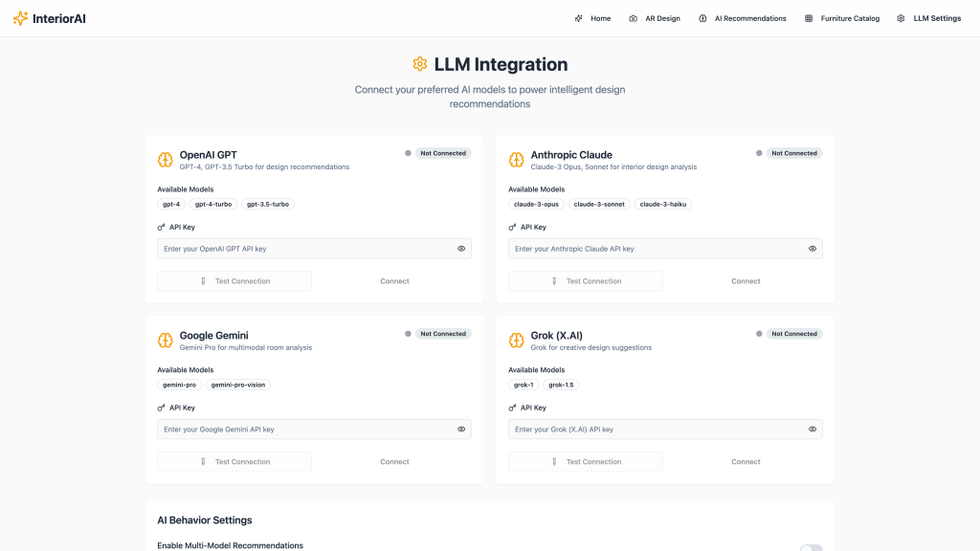Reveal the Grok API key with the eye icon
This screenshot has width=980, height=551.
(813, 430)
